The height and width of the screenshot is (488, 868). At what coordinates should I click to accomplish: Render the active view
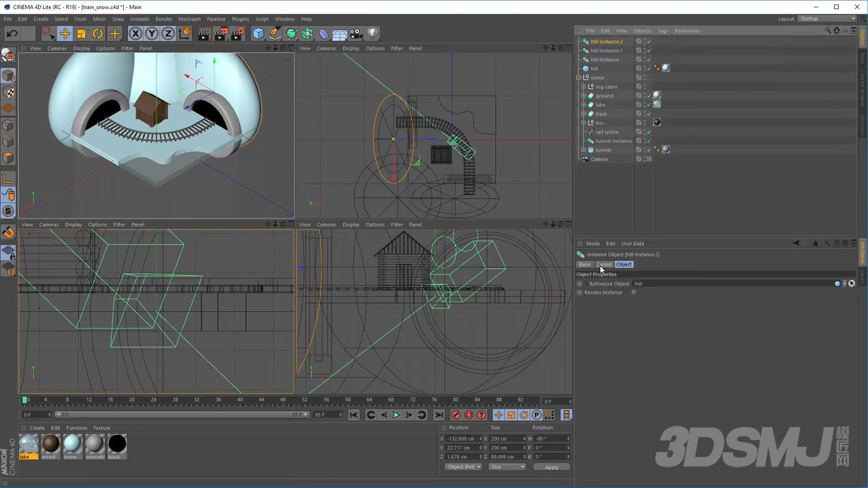(203, 33)
